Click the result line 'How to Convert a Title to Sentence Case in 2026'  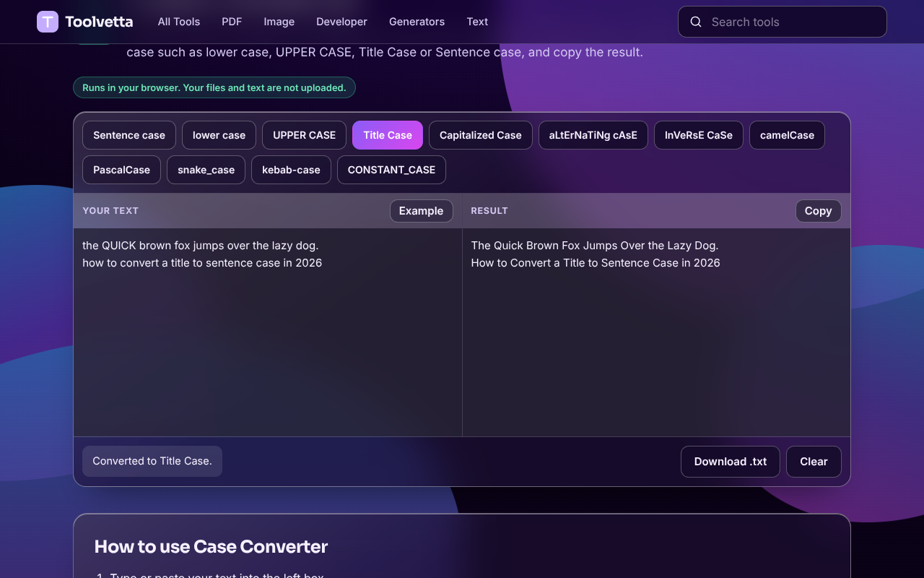(x=596, y=263)
